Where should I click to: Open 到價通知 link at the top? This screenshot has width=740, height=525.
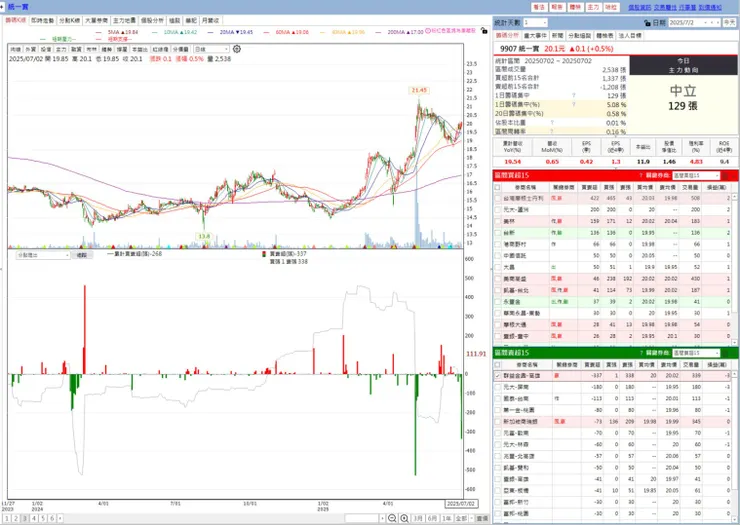click(710, 7)
